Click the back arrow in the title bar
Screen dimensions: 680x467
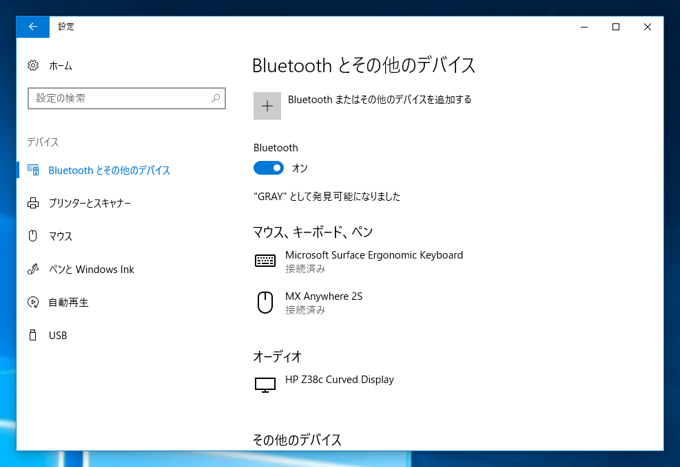[x=33, y=27]
